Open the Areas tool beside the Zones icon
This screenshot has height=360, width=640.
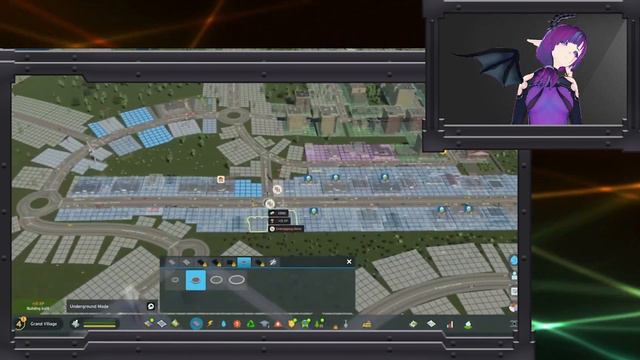[x=162, y=324]
